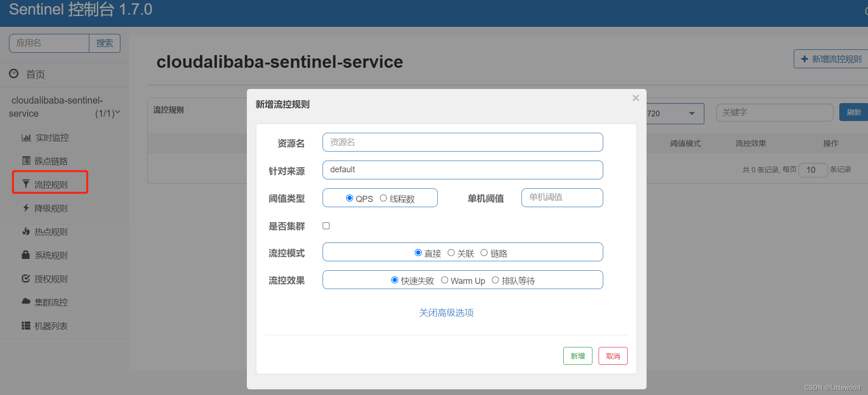Focus the 关键字 filter field

click(x=774, y=113)
